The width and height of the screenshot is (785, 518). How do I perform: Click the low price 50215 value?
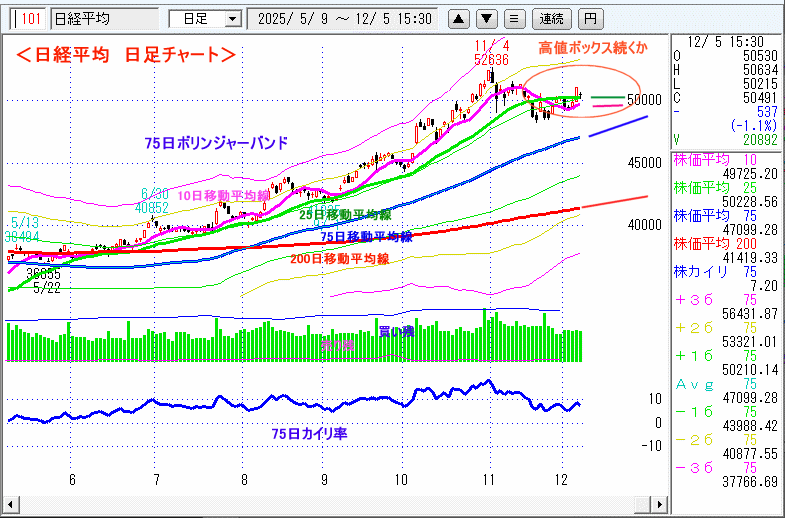point(760,84)
